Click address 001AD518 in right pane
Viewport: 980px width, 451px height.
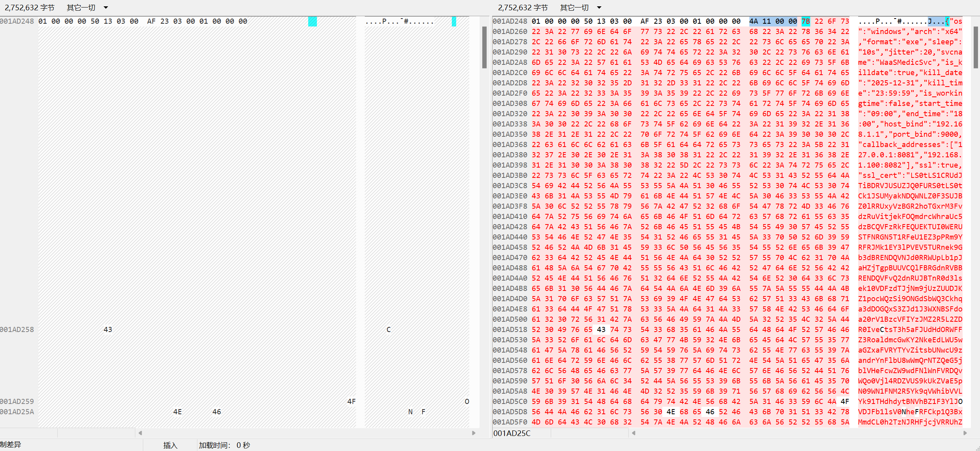tap(510, 330)
